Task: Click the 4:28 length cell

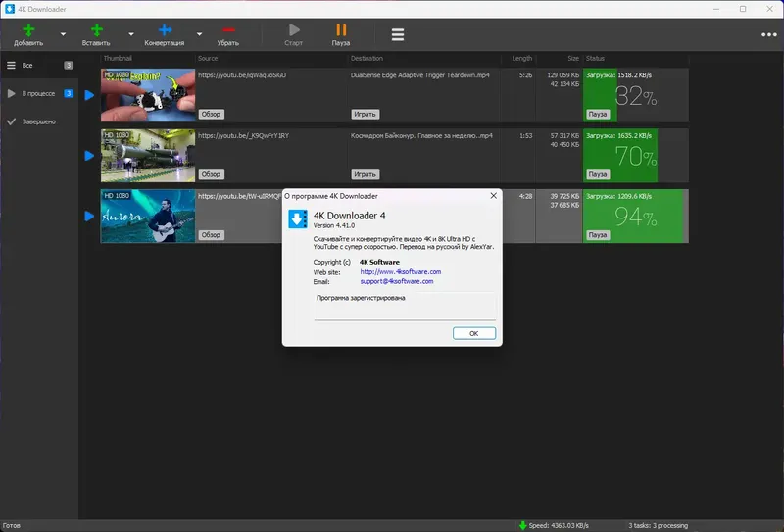Action: 525,196
